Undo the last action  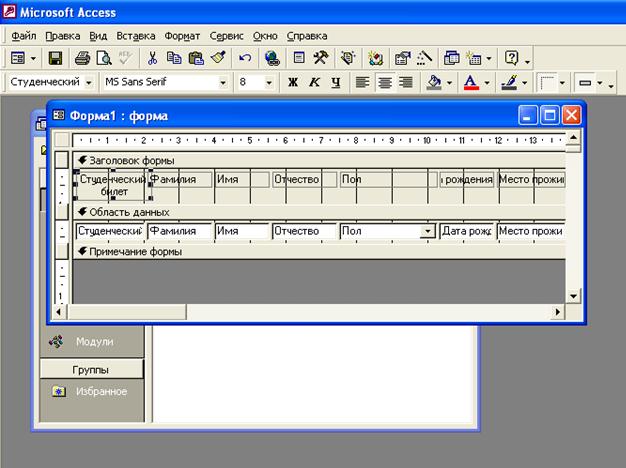point(245,58)
